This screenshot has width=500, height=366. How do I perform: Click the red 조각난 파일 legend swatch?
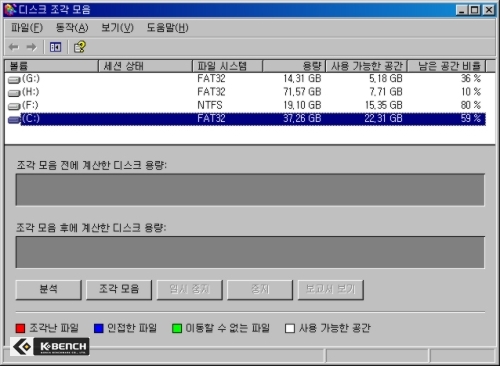click(x=20, y=329)
